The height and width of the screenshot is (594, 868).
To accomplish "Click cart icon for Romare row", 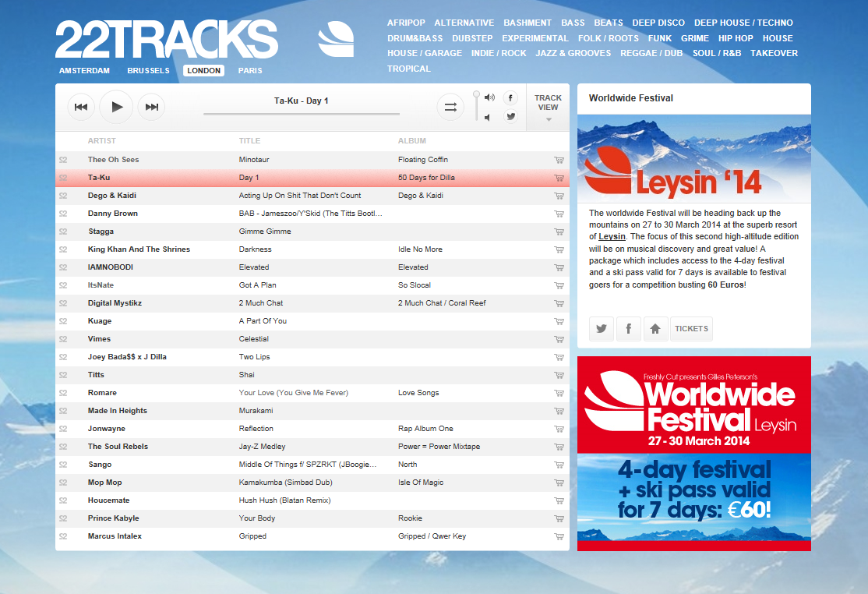I will [x=559, y=393].
